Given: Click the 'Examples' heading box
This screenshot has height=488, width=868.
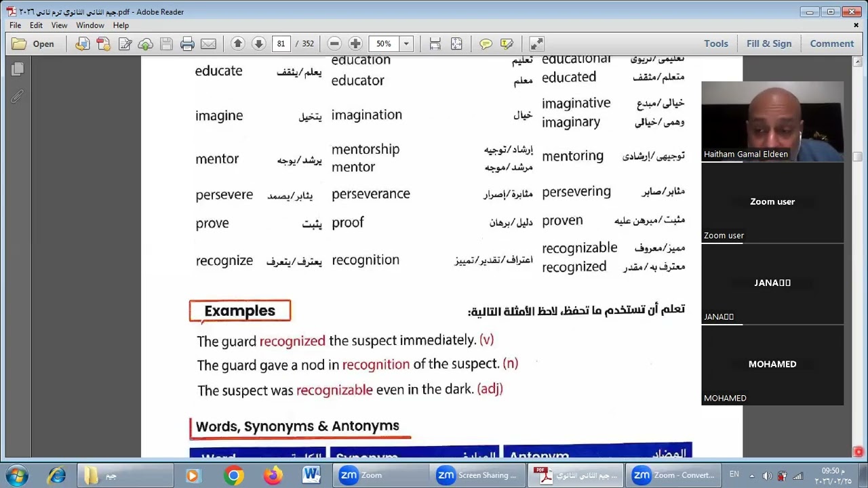Looking at the screenshot, I should pyautogui.click(x=240, y=311).
